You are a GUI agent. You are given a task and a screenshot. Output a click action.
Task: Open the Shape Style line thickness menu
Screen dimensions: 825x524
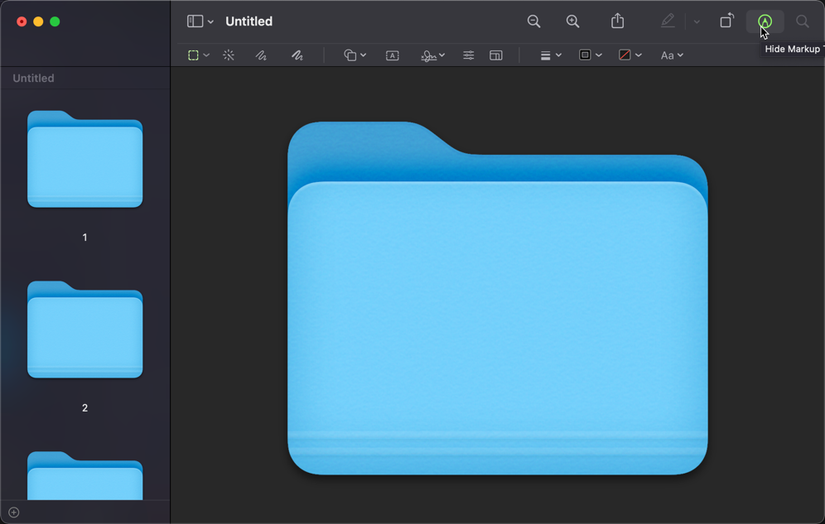pos(550,56)
